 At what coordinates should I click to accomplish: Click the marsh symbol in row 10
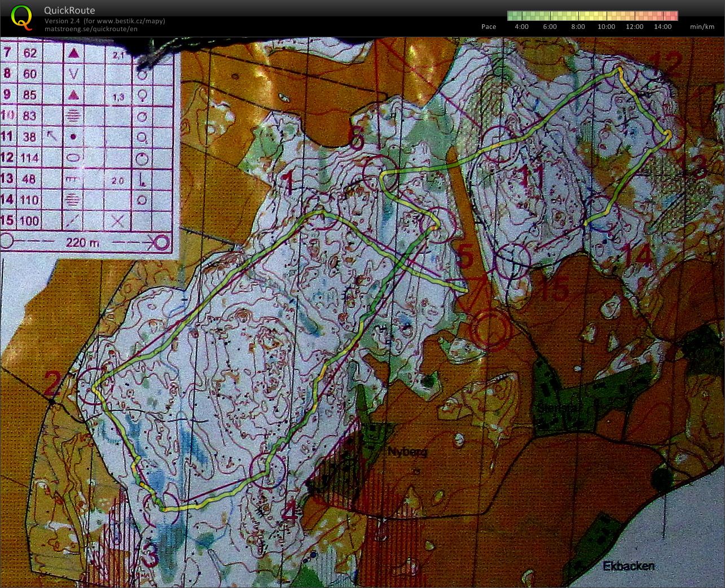72,116
